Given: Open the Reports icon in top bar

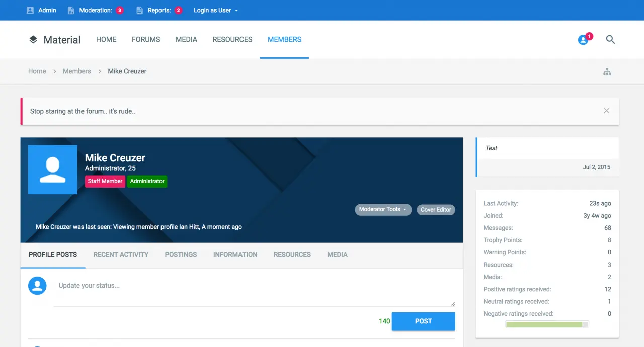Looking at the screenshot, I should (x=140, y=10).
